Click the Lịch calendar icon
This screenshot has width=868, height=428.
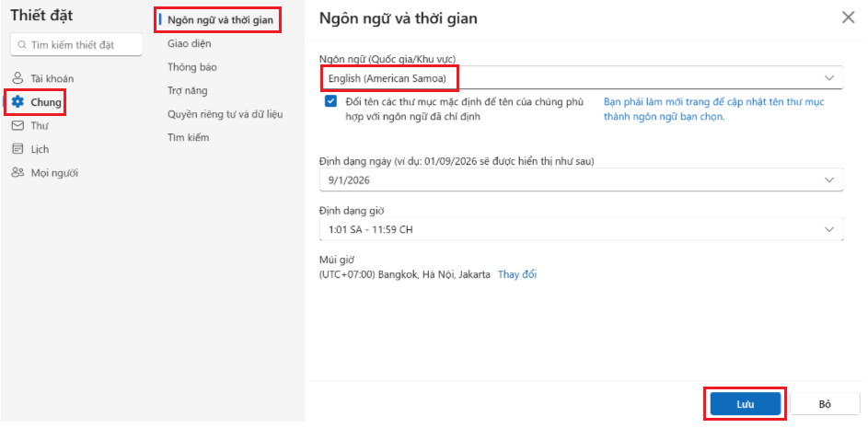(x=18, y=149)
